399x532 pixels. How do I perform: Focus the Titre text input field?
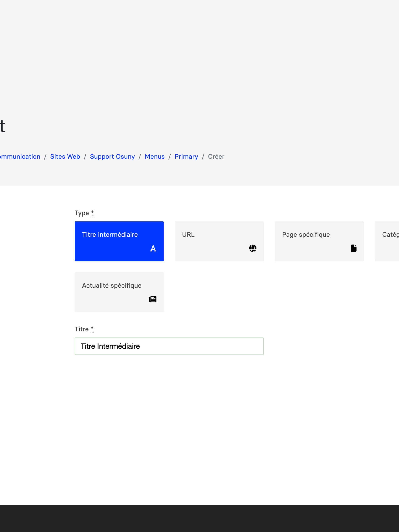tap(169, 346)
